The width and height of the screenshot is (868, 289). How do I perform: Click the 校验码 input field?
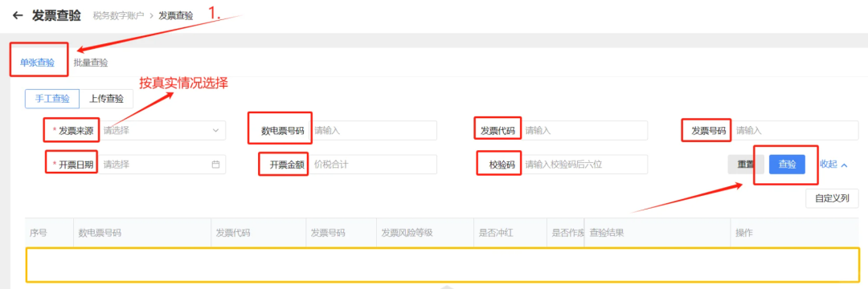tap(583, 164)
